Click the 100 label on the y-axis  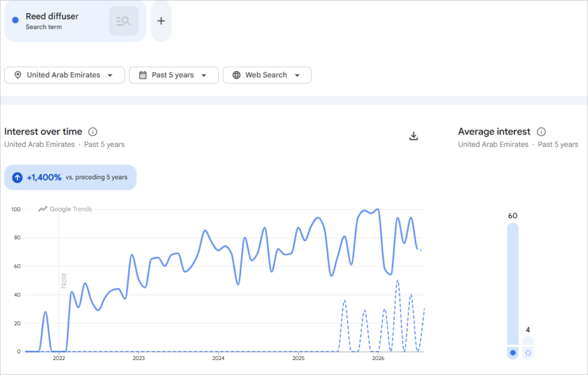click(16, 209)
